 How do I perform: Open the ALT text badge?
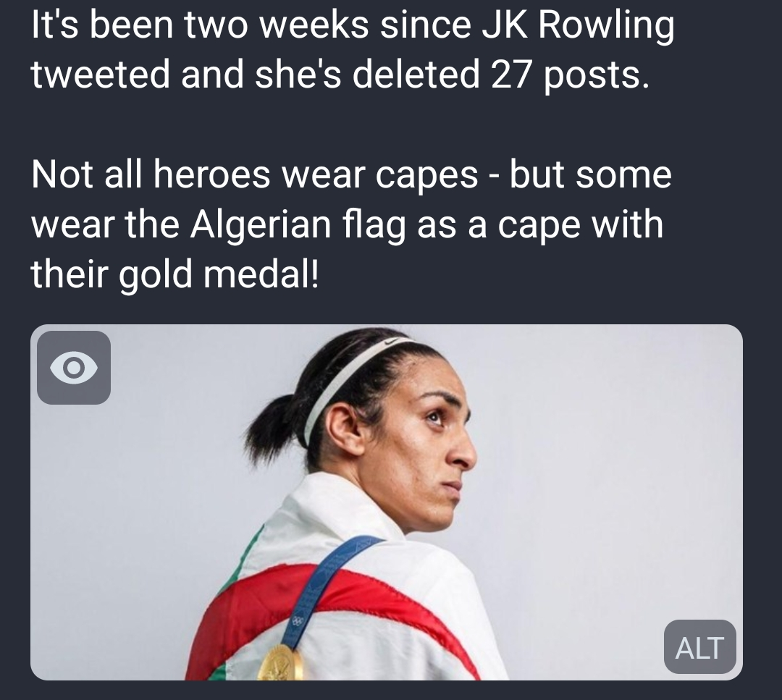[699, 647]
